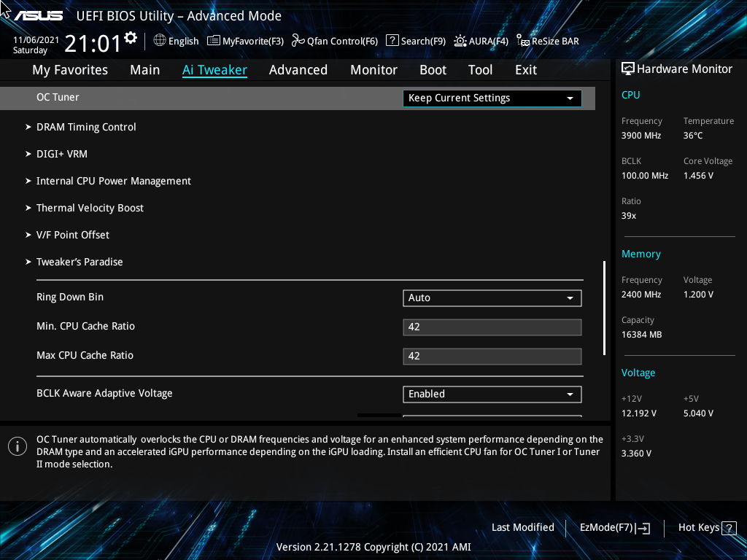Click the 11/06/2021 date text
This screenshot has height=560, width=747.
[36, 40]
